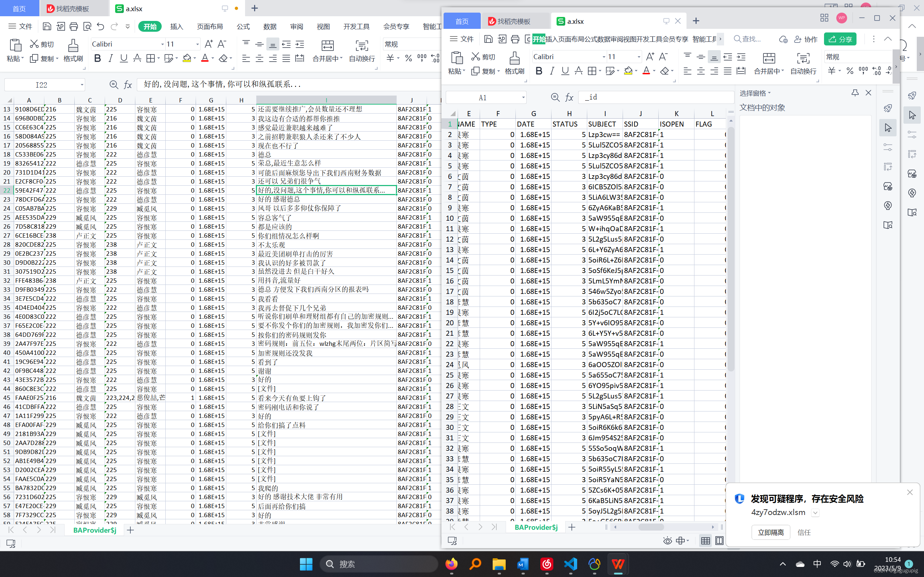Expand the 选择窗格 pane title dropdown
Image resolution: width=924 pixels, height=577 pixels.
point(770,93)
